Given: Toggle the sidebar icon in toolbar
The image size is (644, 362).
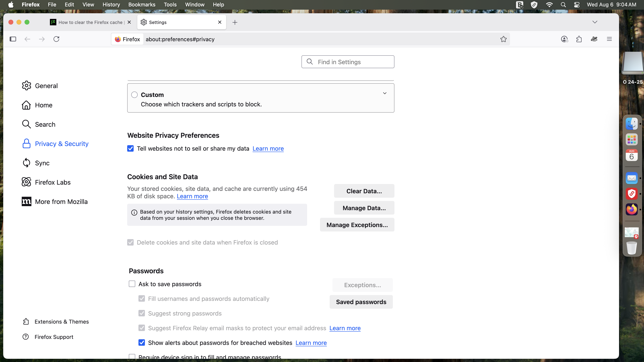Looking at the screenshot, I should point(13,39).
